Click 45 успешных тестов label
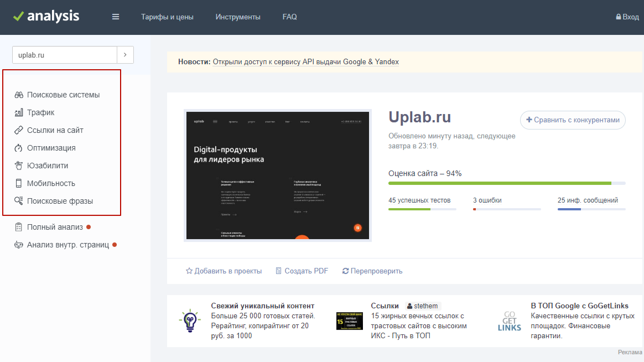The image size is (644, 362). (419, 200)
